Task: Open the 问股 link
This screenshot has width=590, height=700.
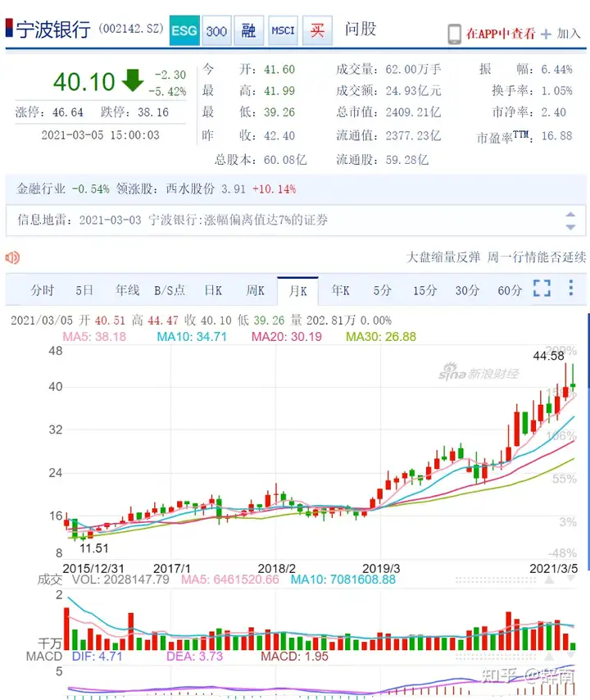Action: pyautogui.click(x=361, y=29)
